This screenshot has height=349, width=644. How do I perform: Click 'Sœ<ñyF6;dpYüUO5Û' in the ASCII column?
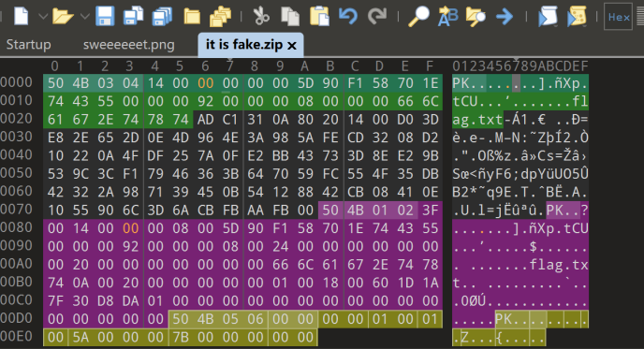coord(520,174)
